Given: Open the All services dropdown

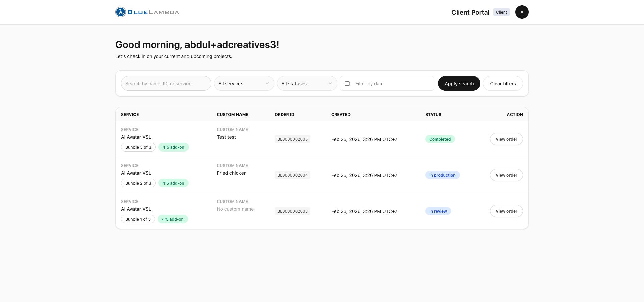Looking at the screenshot, I should 244,83.
